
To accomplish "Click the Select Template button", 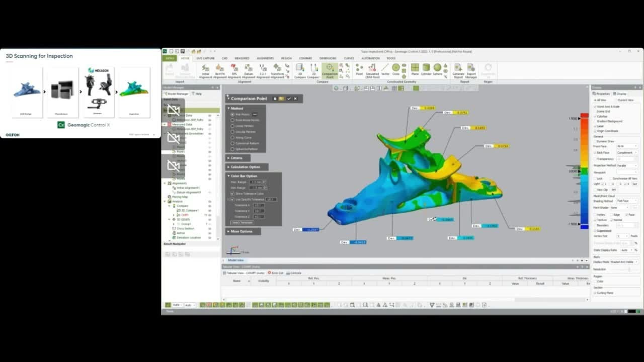I will 242,222.
